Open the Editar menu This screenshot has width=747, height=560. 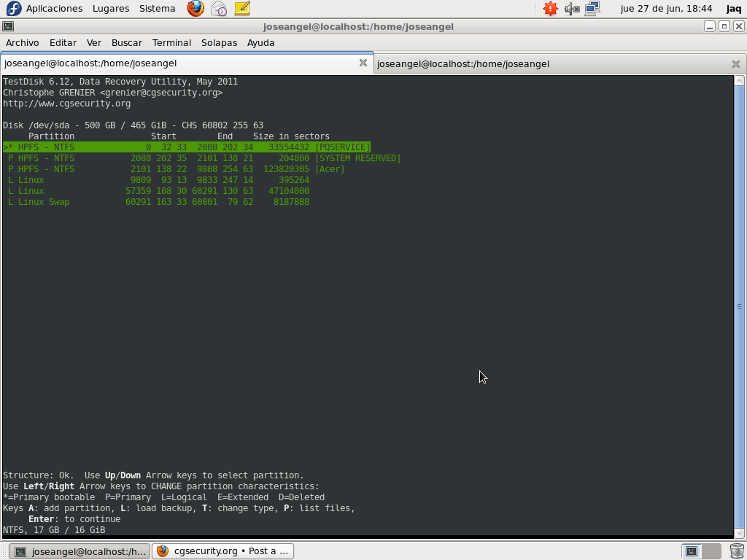coord(63,43)
